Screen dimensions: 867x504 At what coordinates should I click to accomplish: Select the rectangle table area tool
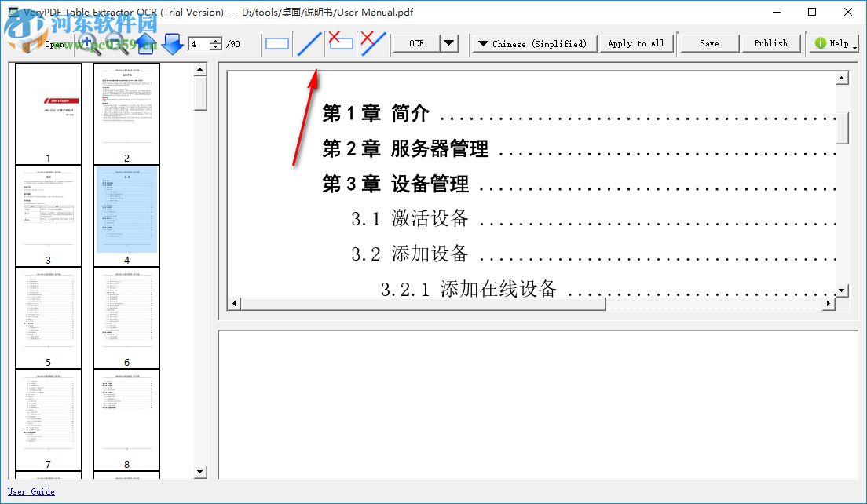(276, 44)
